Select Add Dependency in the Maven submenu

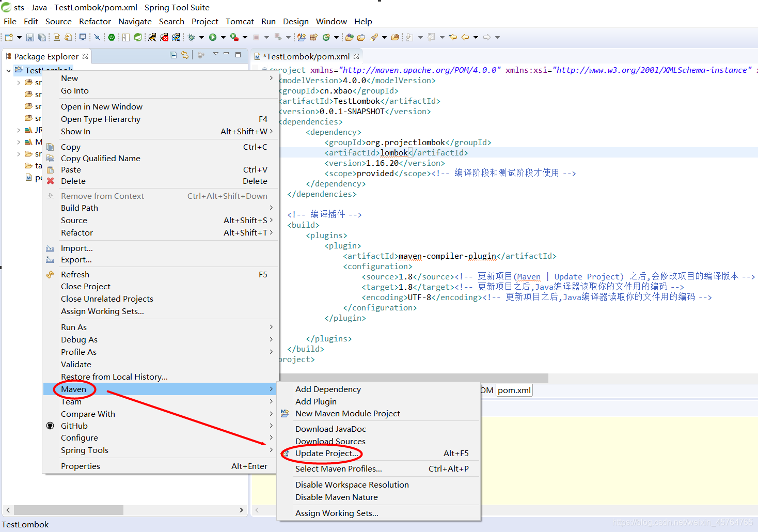328,389
